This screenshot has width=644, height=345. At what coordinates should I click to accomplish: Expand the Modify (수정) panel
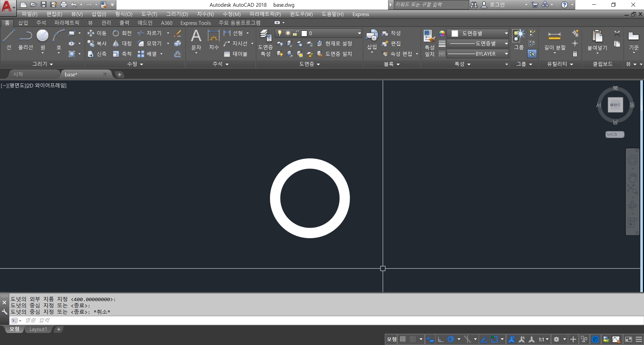click(135, 64)
